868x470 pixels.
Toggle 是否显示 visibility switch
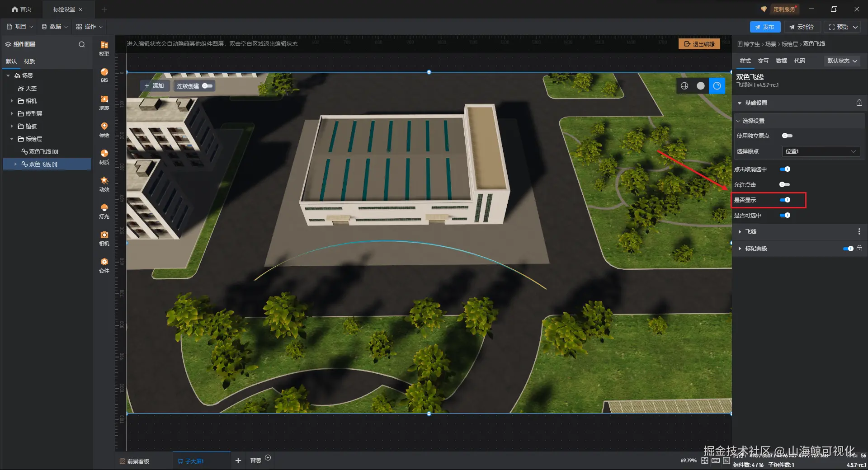785,200
